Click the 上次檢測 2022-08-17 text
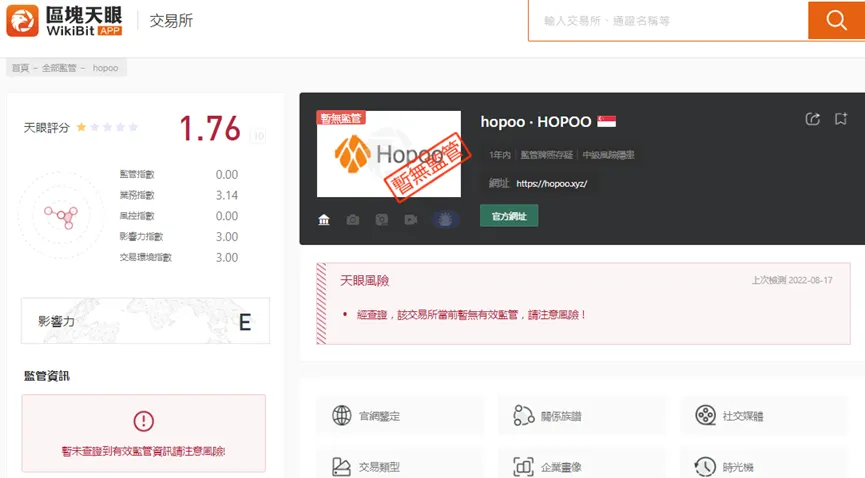The width and height of the screenshot is (865, 478). point(792,280)
